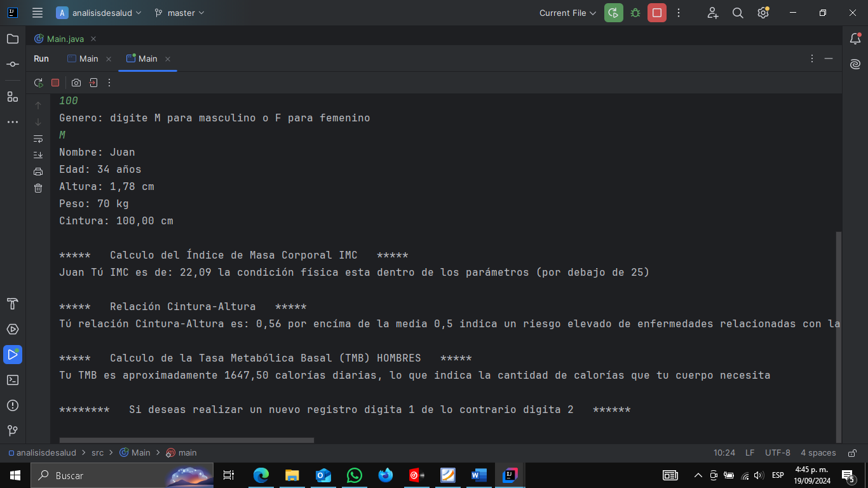Switch to the Main.java editor tab
Screen dimensions: 868x488
click(59, 39)
